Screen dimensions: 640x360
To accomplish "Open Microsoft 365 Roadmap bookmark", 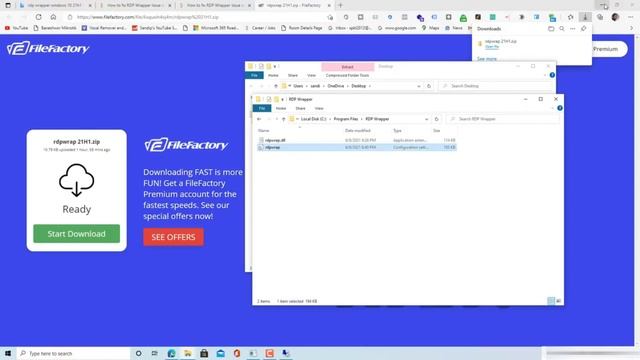I will [x=216, y=28].
